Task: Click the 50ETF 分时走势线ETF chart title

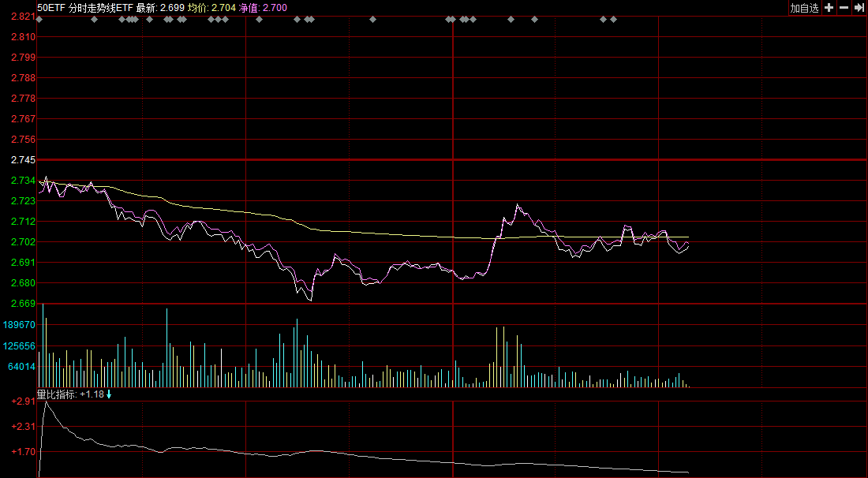Action: tap(85, 8)
